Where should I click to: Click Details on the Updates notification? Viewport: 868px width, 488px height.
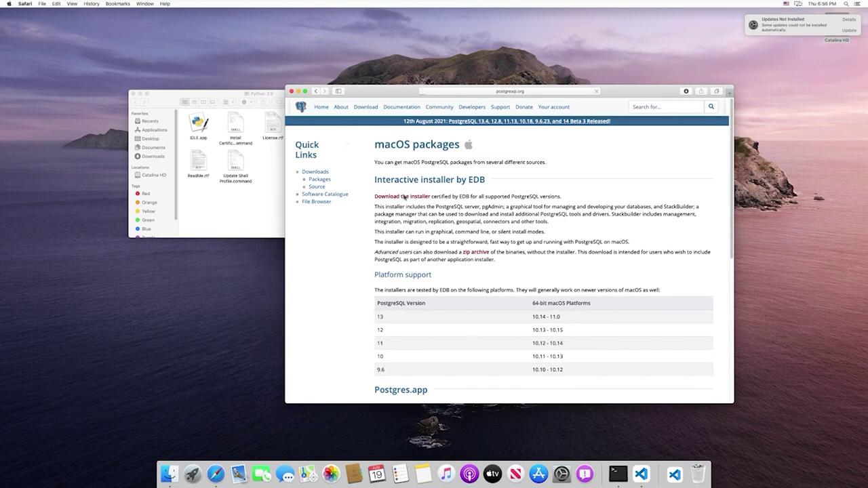point(848,20)
